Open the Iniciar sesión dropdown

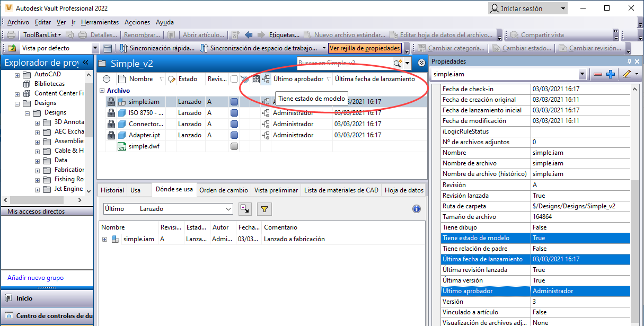pos(562,8)
